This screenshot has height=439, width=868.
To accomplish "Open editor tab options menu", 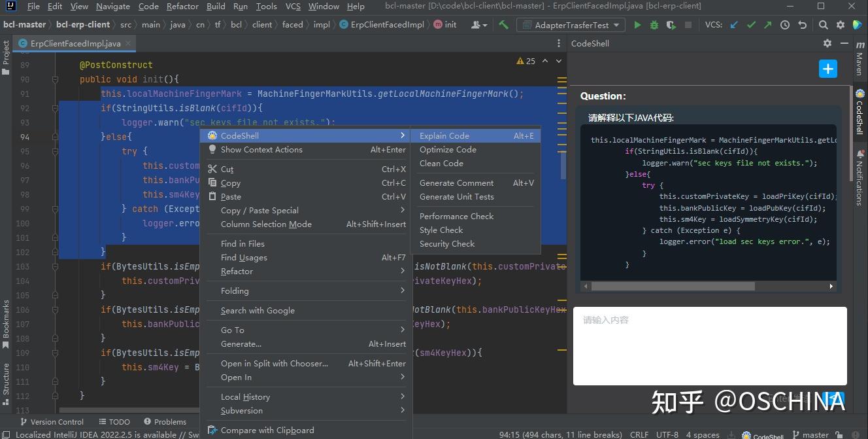I will point(559,43).
